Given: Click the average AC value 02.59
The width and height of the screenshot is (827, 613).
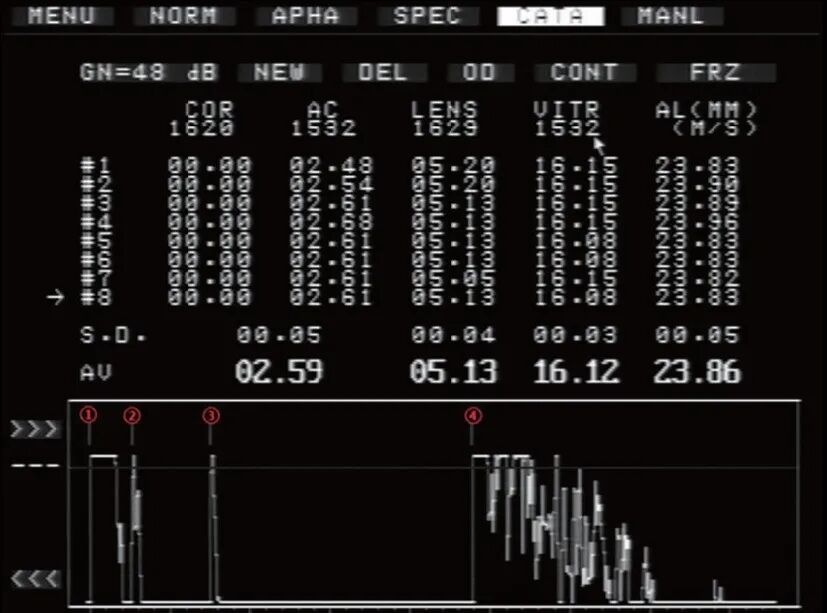Looking at the screenshot, I should (279, 371).
